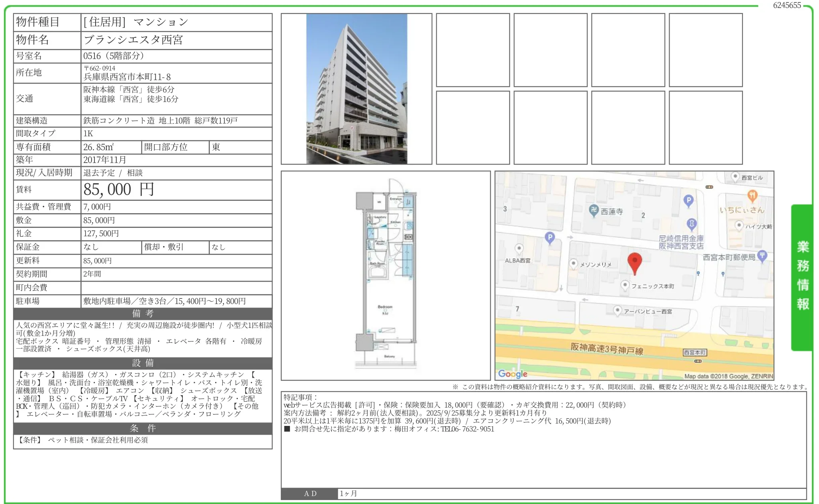Click the Google logo on the map
Screen dimensions: 819x504
pos(512,374)
